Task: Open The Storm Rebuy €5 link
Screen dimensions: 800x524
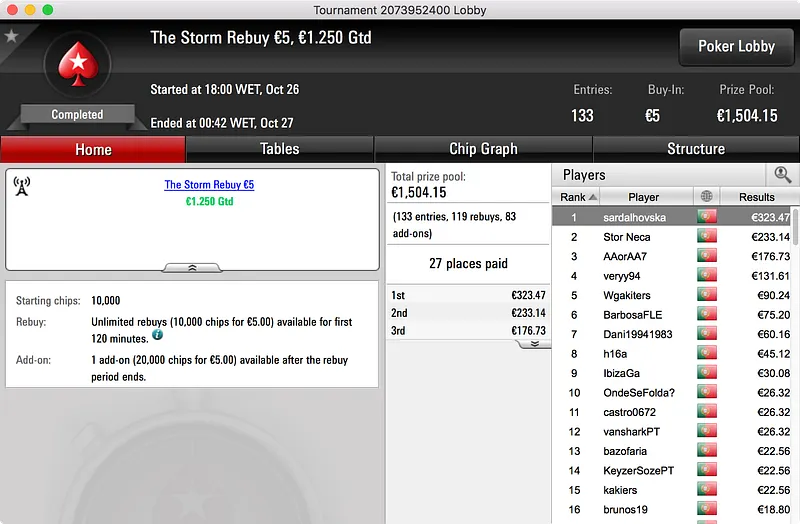Action: pos(209,185)
